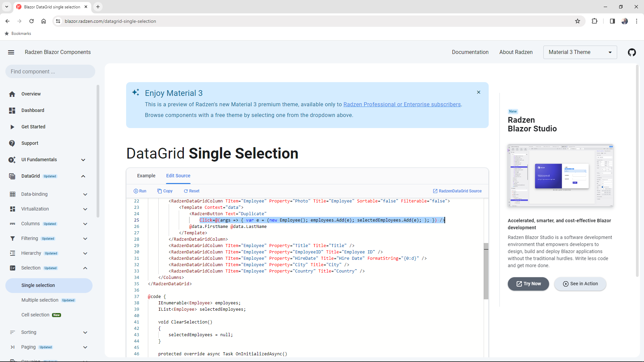The image size is (644, 362).
Task: Open Multiple selection page
Action: pyautogui.click(x=49, y=300)
